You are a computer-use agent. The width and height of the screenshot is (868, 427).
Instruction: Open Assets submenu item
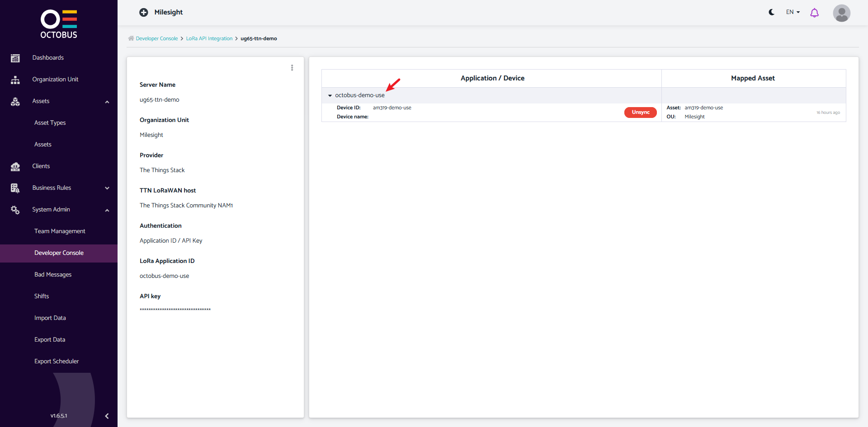[43, 145]
